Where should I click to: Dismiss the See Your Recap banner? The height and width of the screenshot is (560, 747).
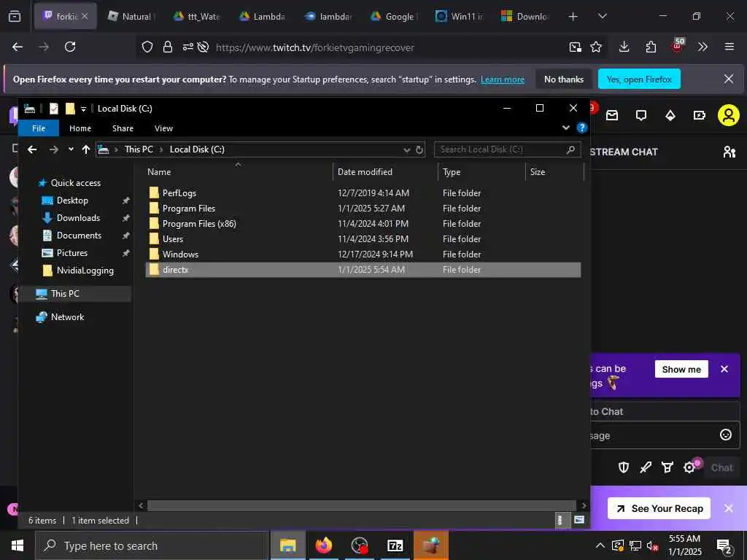pyautogui.click(x=729, y=508)
